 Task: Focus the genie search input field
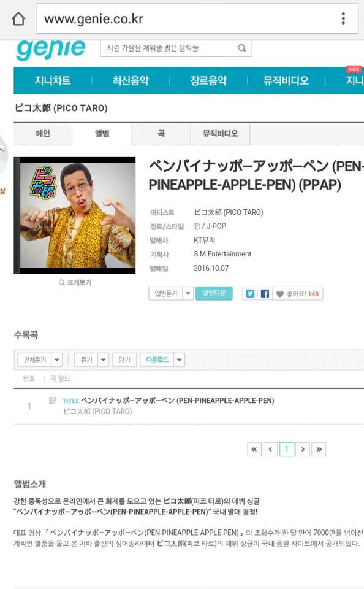169,48
